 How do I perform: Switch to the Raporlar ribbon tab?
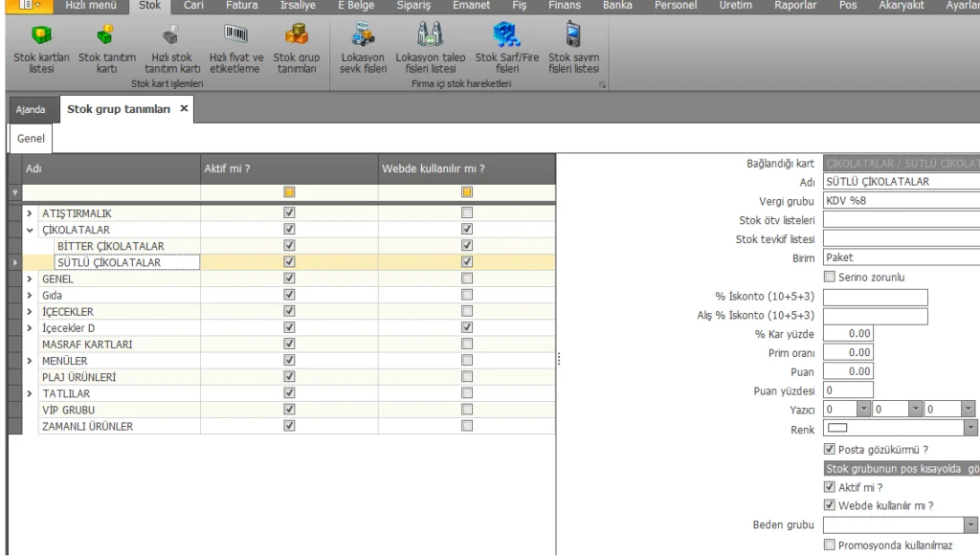click(795, 6)
